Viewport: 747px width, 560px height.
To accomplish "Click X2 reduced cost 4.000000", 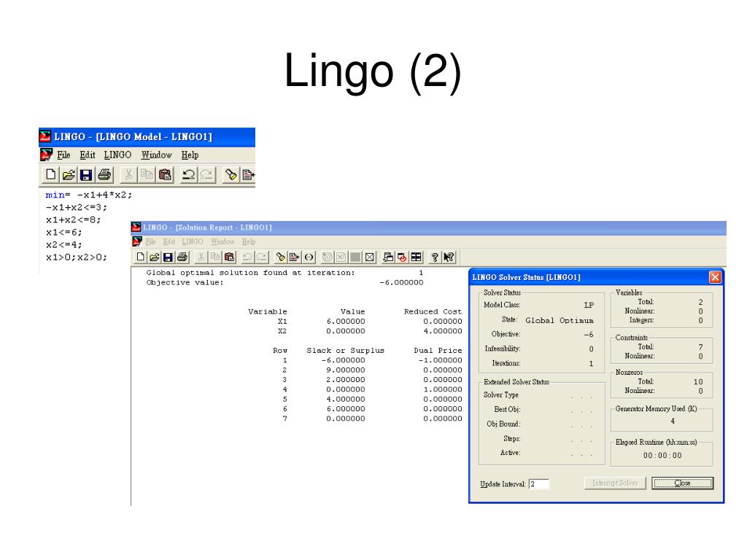I will point(443,331).
